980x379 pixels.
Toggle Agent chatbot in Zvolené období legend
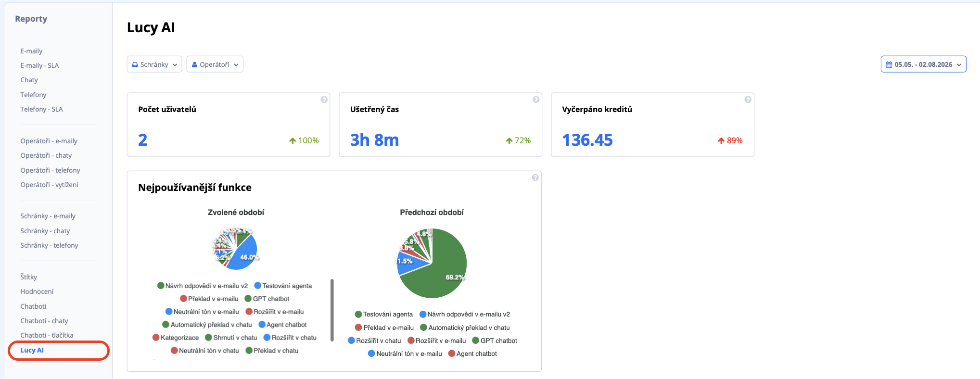283,325
